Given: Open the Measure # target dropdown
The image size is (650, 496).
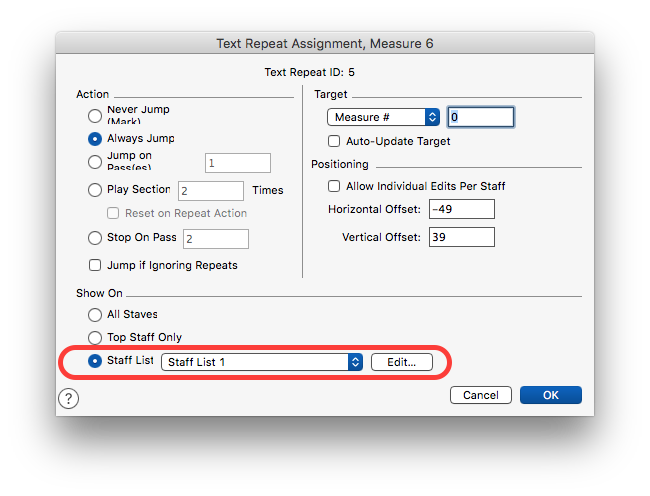Looking at the screenshot, I should [383, 117].
